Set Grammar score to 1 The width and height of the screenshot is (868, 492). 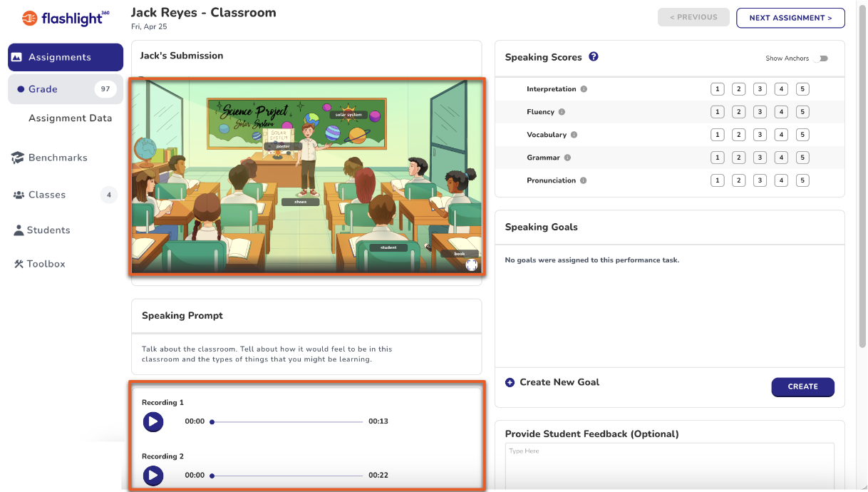point(717,158)
